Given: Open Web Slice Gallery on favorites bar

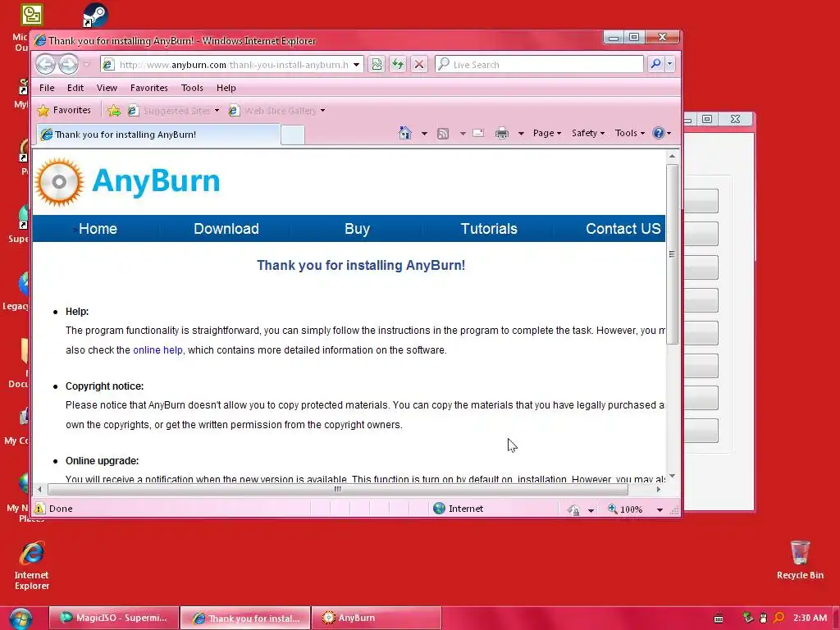Looking at the screenshot, I should [276, 111].
